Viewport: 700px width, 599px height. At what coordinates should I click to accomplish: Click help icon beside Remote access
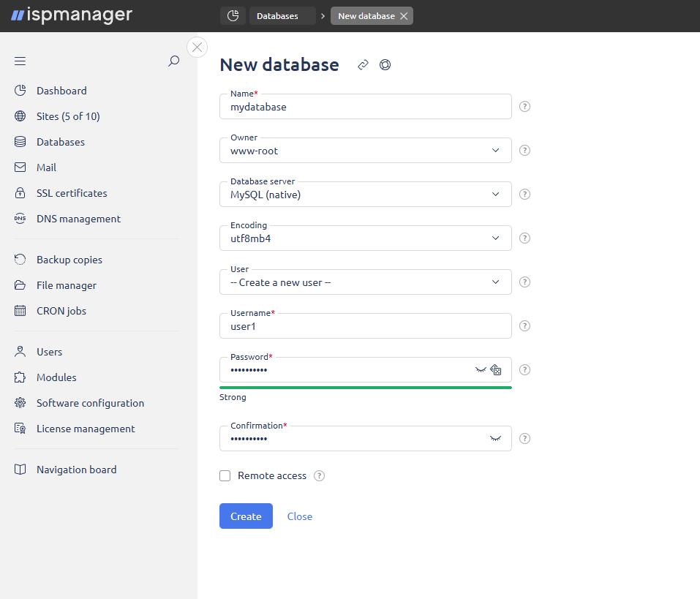(x=319, y=476)
